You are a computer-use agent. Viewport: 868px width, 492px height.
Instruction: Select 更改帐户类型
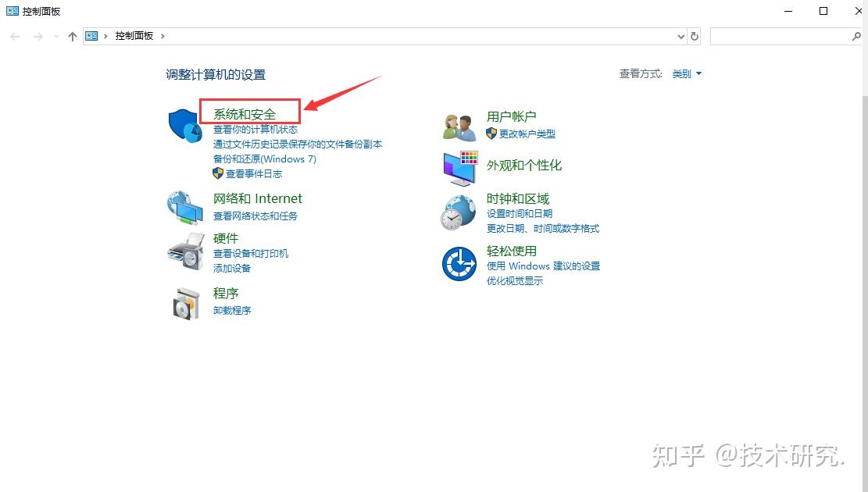(x=526, y=134)
